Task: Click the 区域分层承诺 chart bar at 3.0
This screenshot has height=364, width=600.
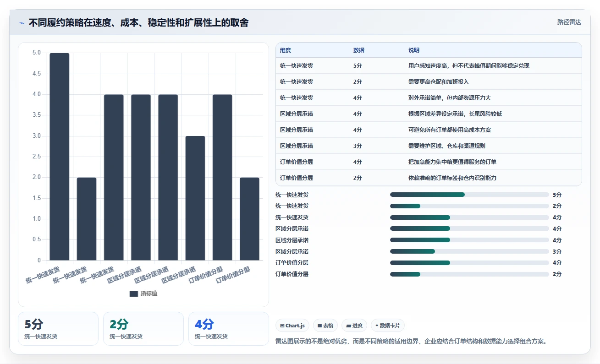Action: coord(195,198)
